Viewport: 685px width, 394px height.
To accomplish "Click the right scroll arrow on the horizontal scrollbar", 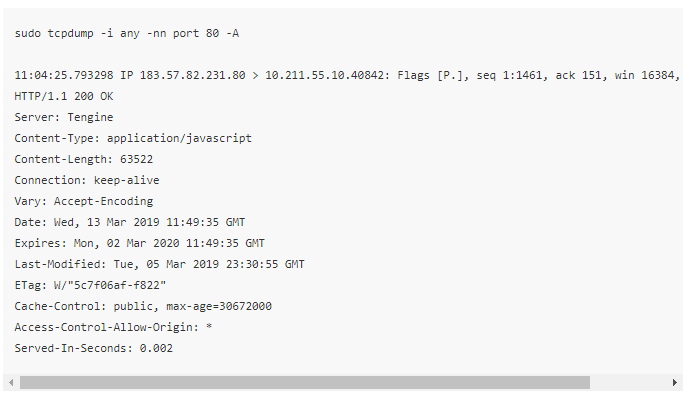I will (675, 383).
